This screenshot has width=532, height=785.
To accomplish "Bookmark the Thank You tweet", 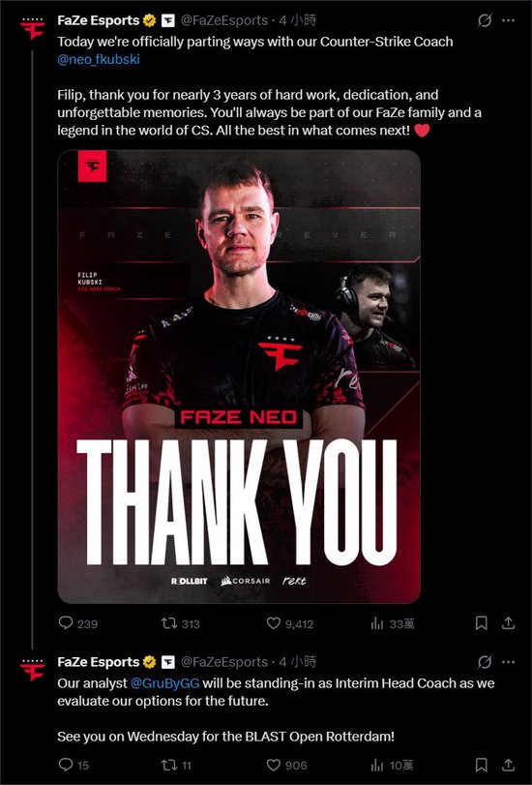I will click(x=481, y=622).
